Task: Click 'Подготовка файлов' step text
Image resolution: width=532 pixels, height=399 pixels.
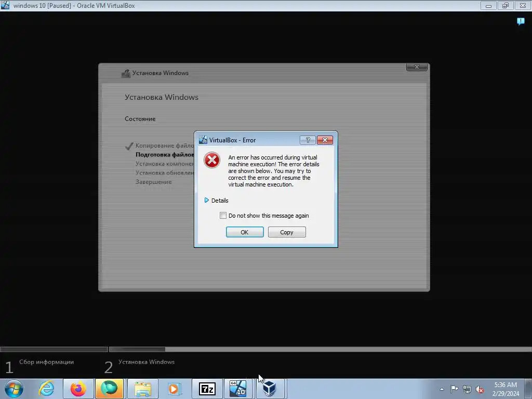Action: point(165,155)
